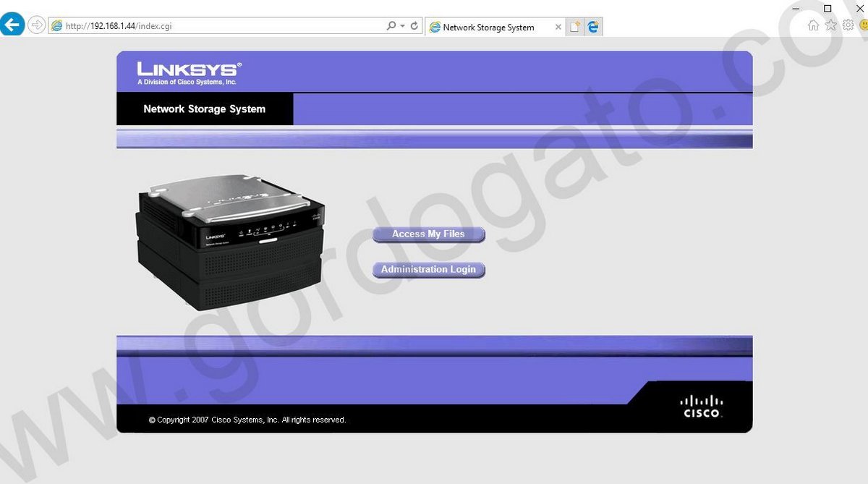The image size is (868, 484).
Task: Open the browser Home page
Action: click(x=812, y=24)
